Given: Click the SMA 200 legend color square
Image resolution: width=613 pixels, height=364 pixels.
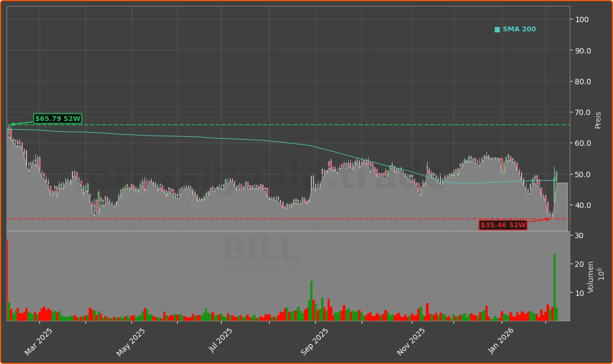Looking at the screenshot, I should [x=497, y=30].
